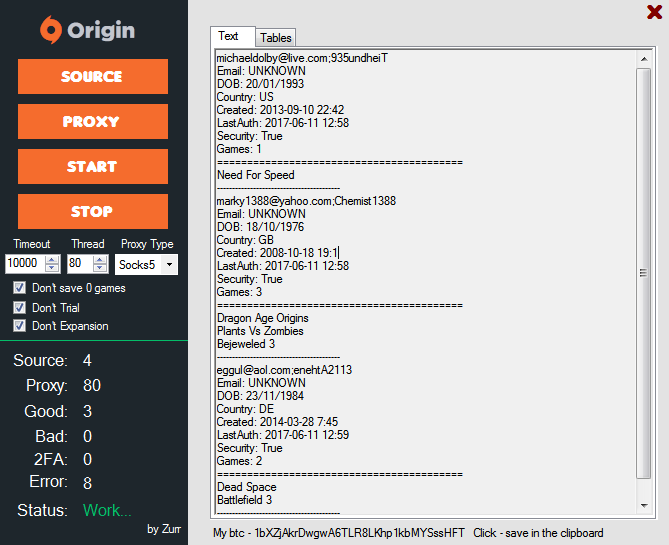Click the PROXY button
Image resolution: width=669 pixels, height=545 pixels.
pos(93,122)
